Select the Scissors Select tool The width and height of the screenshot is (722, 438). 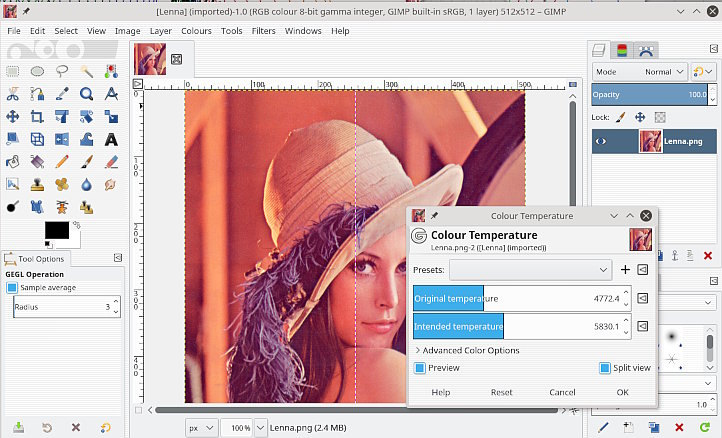click(12, 94)
